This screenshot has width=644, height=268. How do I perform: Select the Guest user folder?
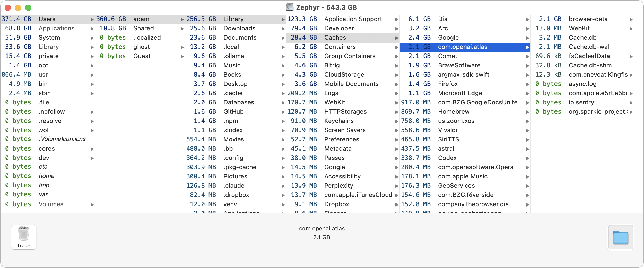point(140,56)
